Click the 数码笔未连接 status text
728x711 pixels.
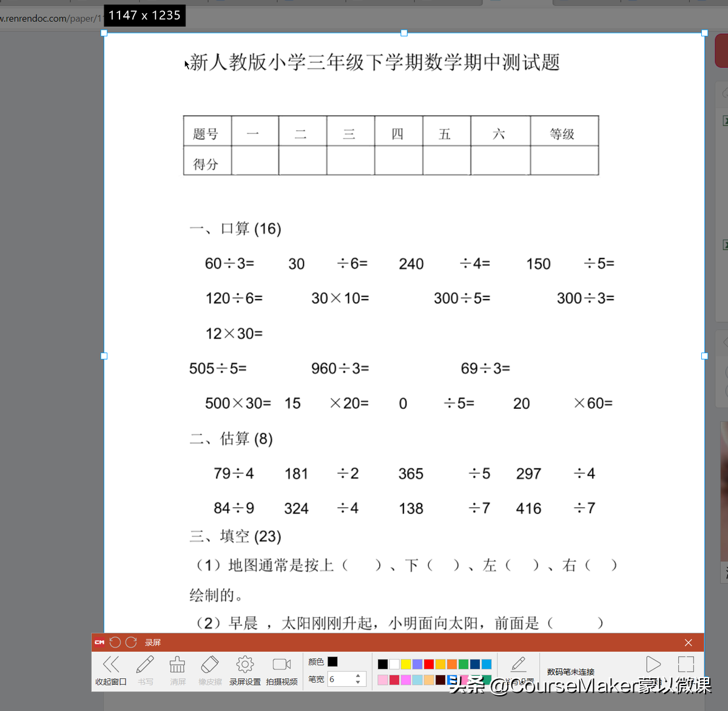tap(571, 672)
